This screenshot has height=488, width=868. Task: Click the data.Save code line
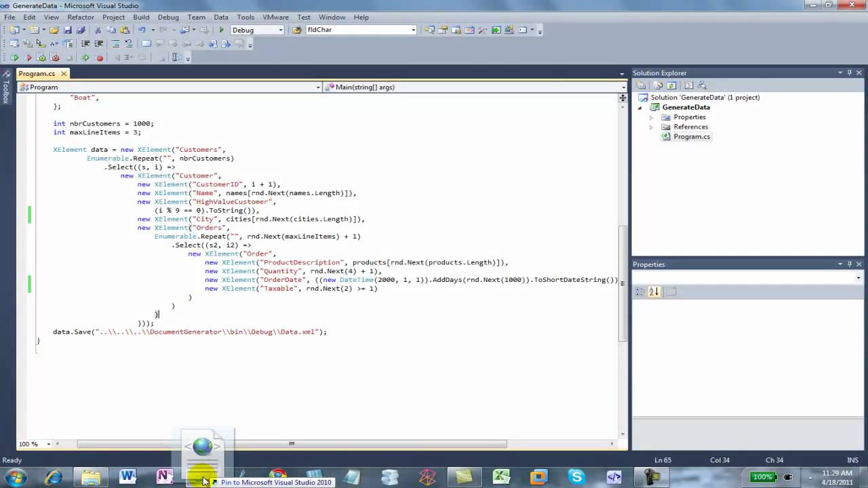pos(190,332)
